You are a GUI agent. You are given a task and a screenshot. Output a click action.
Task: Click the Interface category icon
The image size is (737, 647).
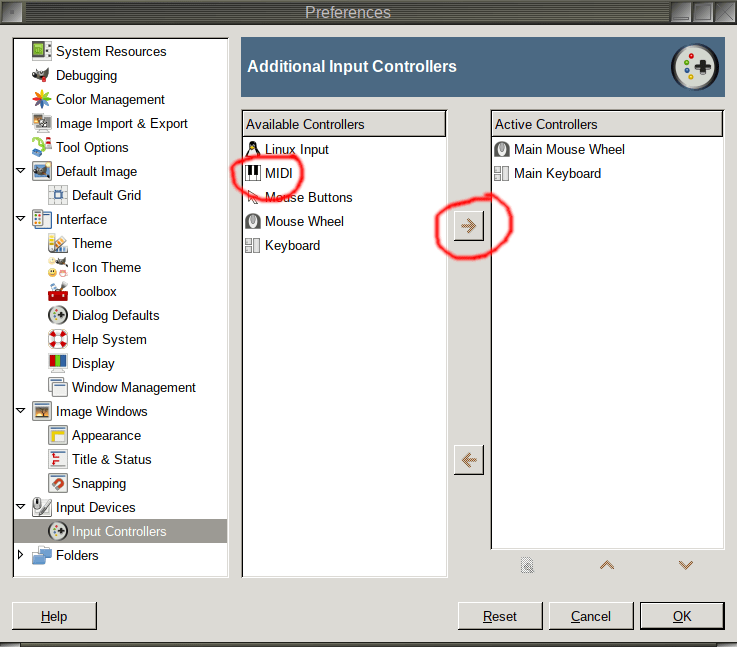point(41,219)
